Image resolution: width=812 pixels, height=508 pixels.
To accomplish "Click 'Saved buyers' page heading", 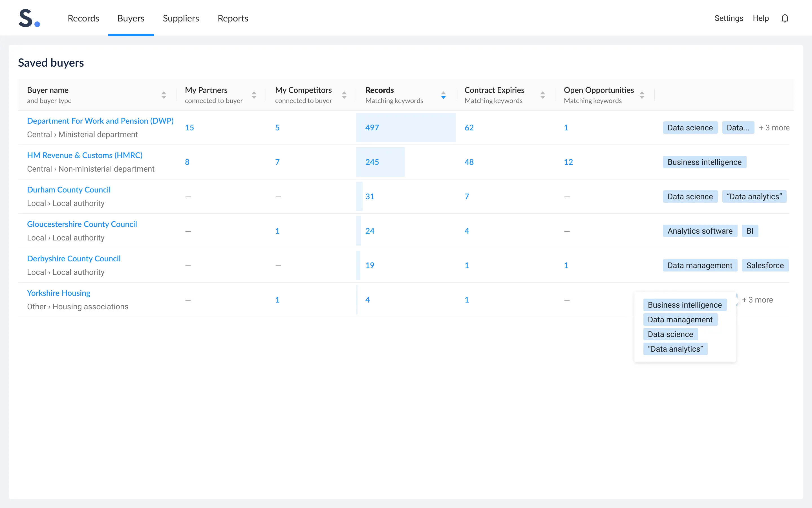I will (51, 63).
